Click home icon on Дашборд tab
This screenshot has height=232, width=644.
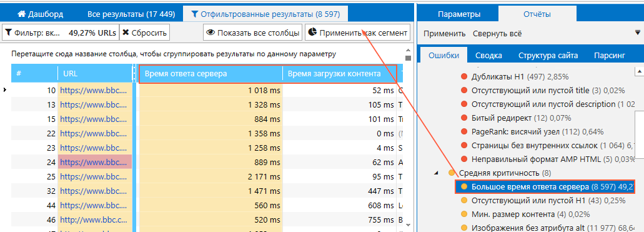pos(21,14)
